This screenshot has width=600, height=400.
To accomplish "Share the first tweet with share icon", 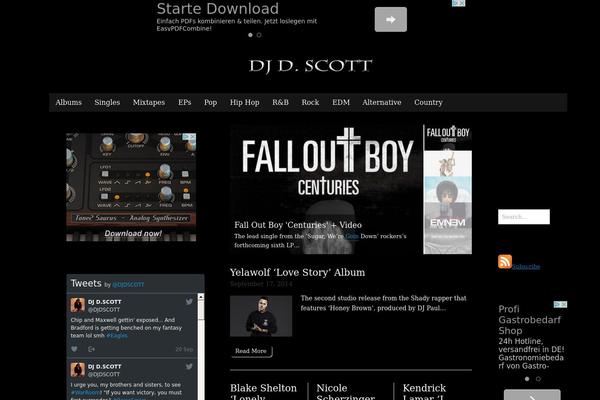I will point(91,349).
